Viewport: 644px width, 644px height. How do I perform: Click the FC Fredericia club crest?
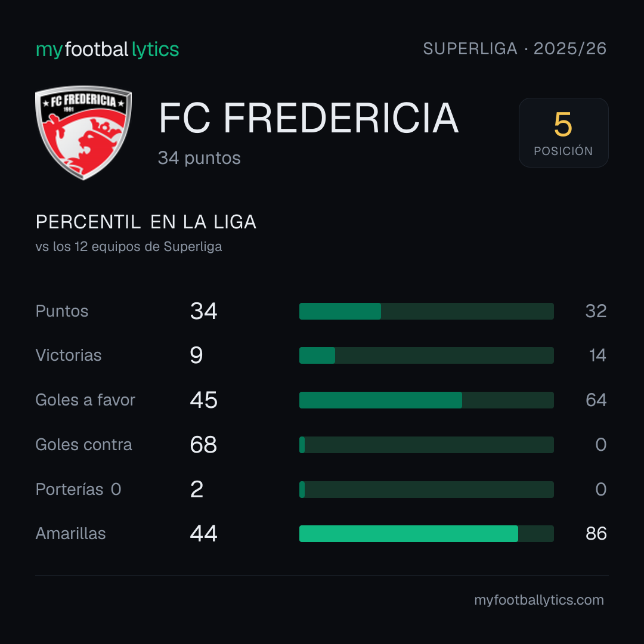(x=84, y=132)
